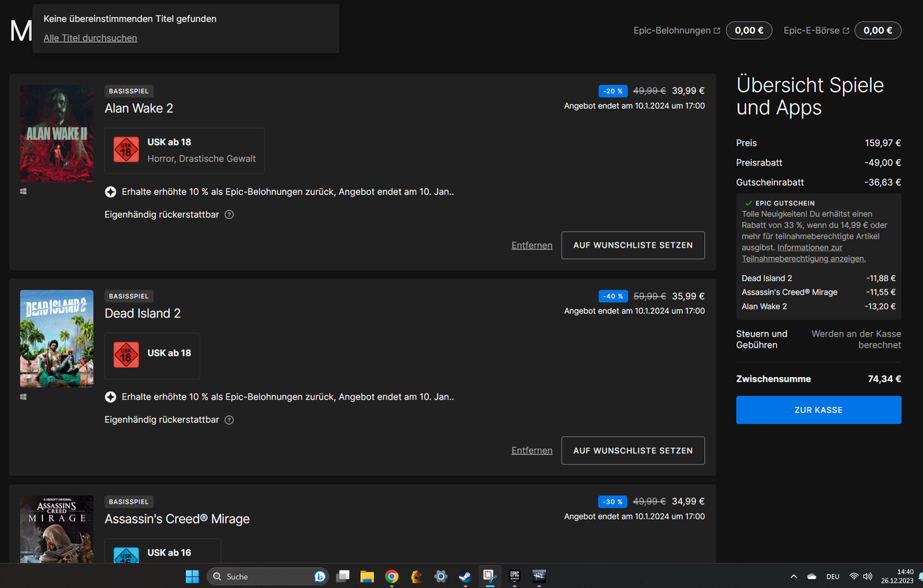
Task: Click Dead Island 2 USK 18 rating badge
Action: click(126, 356)
